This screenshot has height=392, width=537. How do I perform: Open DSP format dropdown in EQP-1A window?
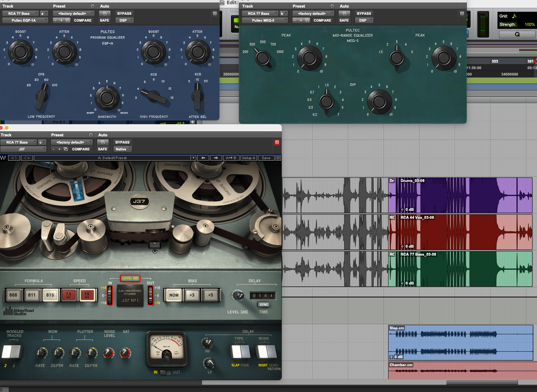(x=124, y=20)
